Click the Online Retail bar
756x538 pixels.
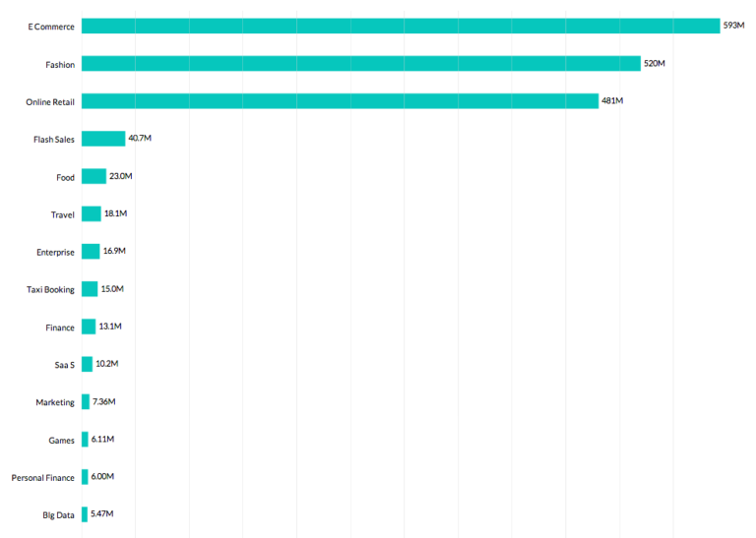[x=340, y=101]
